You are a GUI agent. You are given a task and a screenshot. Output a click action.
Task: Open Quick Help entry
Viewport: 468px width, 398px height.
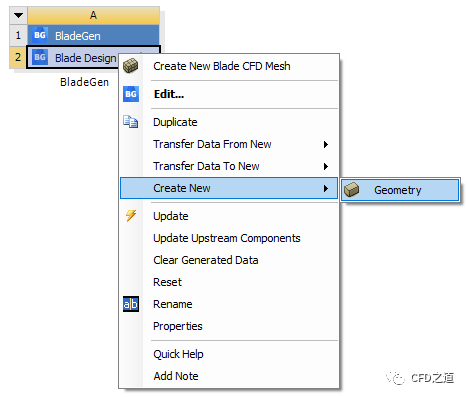pyautogui.click(x=178, y=354)
